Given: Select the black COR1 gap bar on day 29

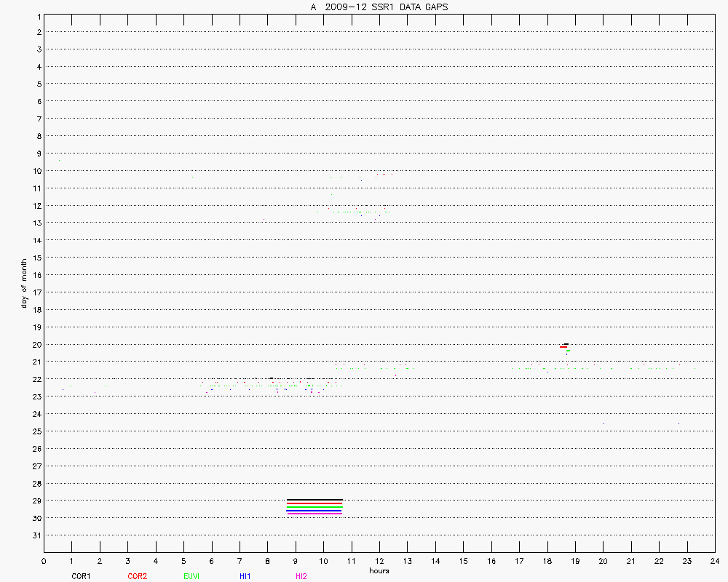Looking at the screenshot, I should click(x=314, y=500).
